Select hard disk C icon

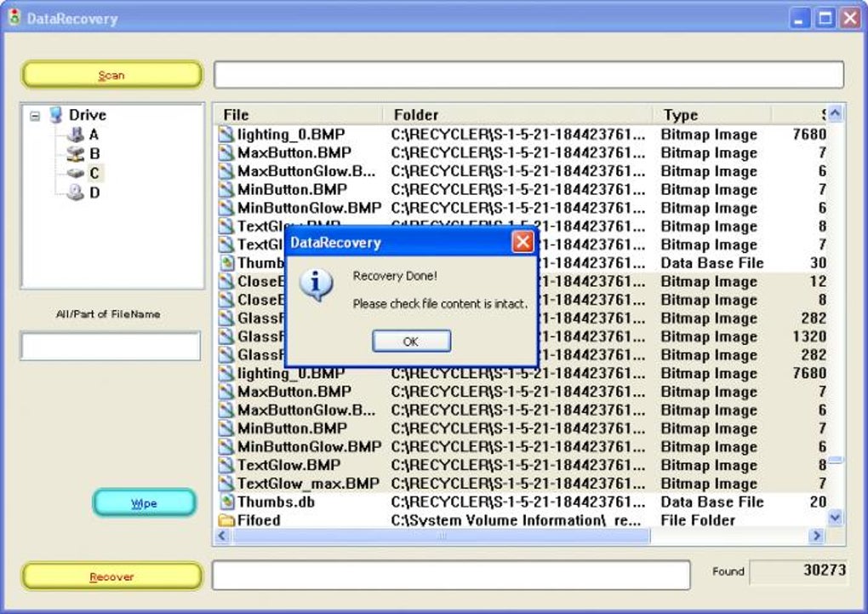click(75, 173)
